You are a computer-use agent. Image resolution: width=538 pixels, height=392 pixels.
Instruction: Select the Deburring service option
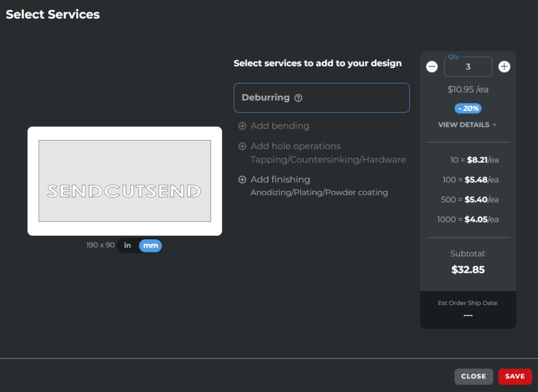click(x=321, y=98)
